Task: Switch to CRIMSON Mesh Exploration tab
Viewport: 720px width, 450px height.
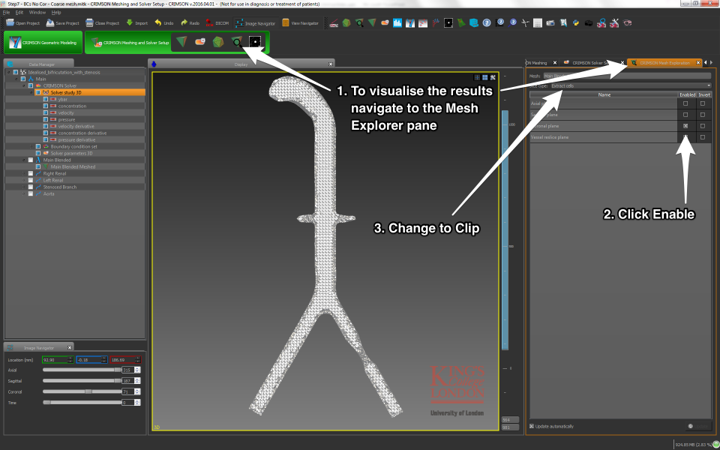Action: coord(662,62)
